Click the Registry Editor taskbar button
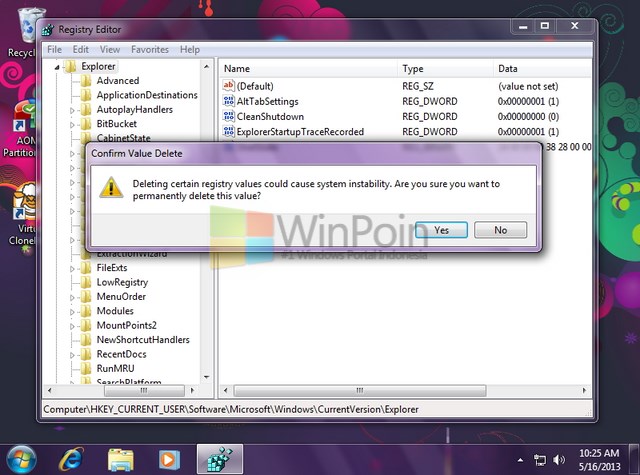640x475 pixels. pos(220,459)
